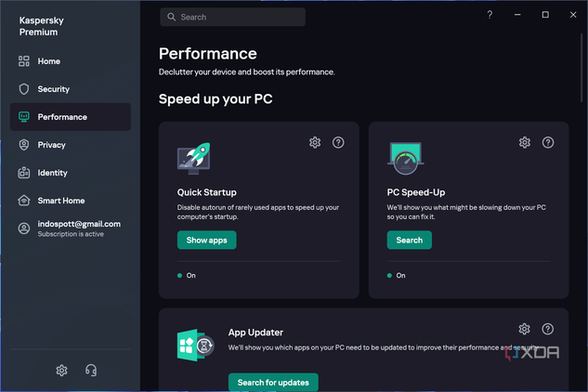Open the Home section in sidebar
The image size is (588, 392).
click(x=70, y=61)
